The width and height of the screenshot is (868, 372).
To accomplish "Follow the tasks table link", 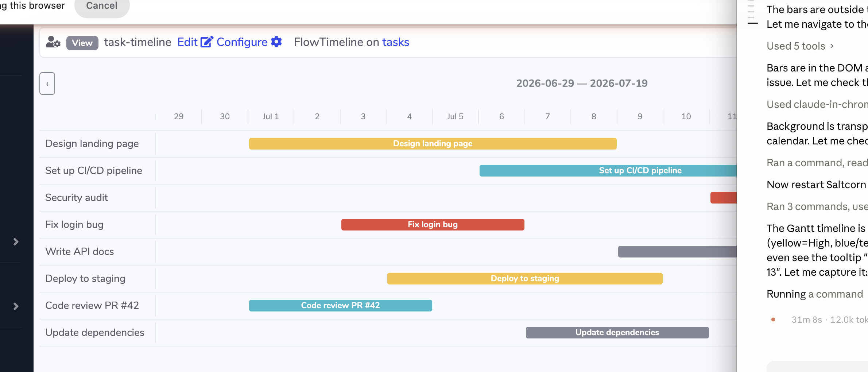I will click(x=396, y=42).
